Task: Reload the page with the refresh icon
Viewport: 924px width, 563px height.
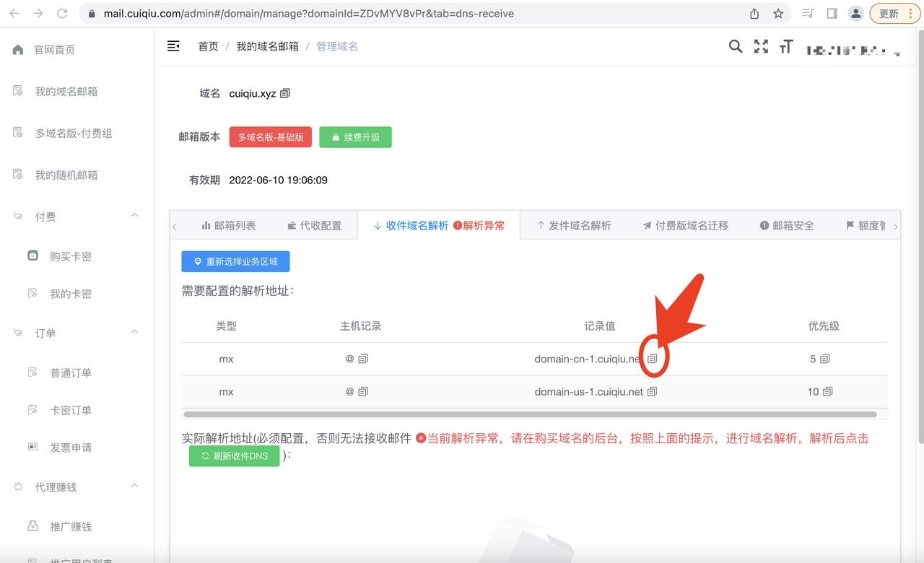Action: pyautogui.click(x=62, y=14)
